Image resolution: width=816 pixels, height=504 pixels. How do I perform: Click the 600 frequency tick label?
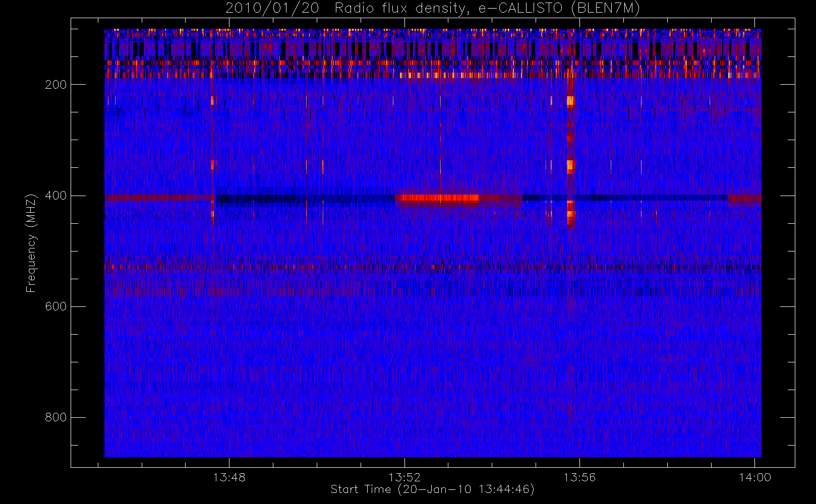[56, 306]
